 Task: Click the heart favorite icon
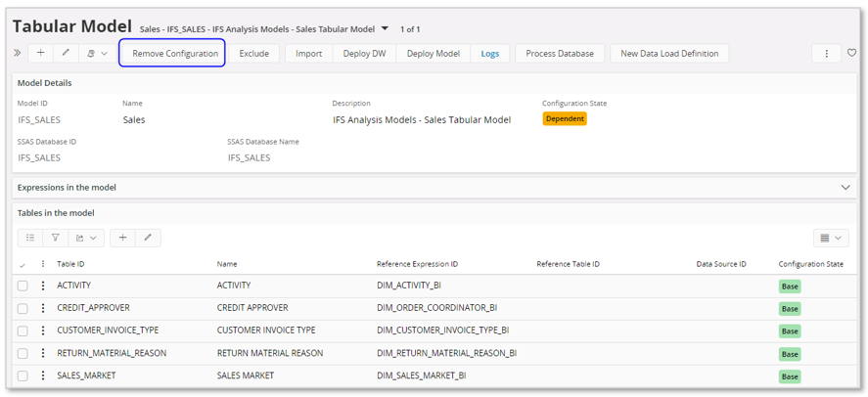pos(851,54)
